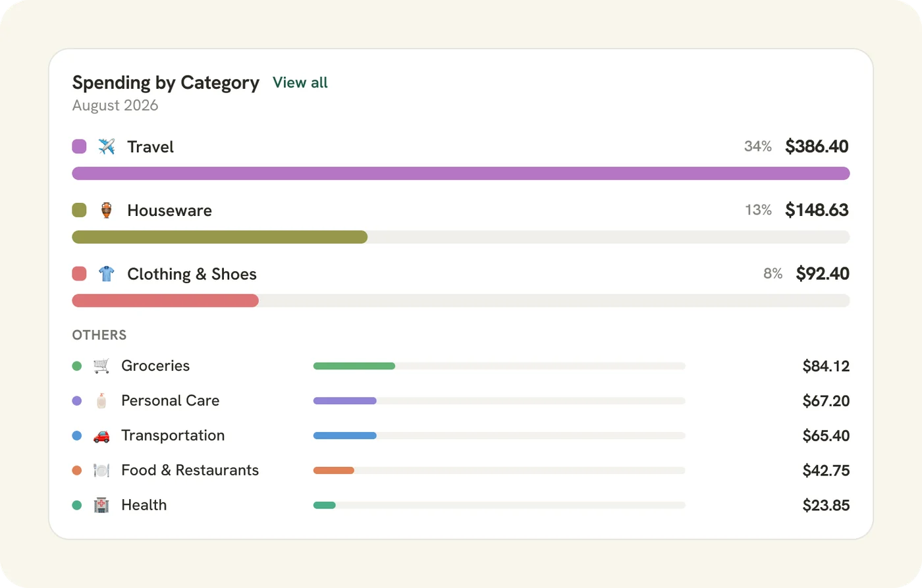922x588 pixels.
Task: Click the August 2026 date label
Action: [x=115, y=105]
